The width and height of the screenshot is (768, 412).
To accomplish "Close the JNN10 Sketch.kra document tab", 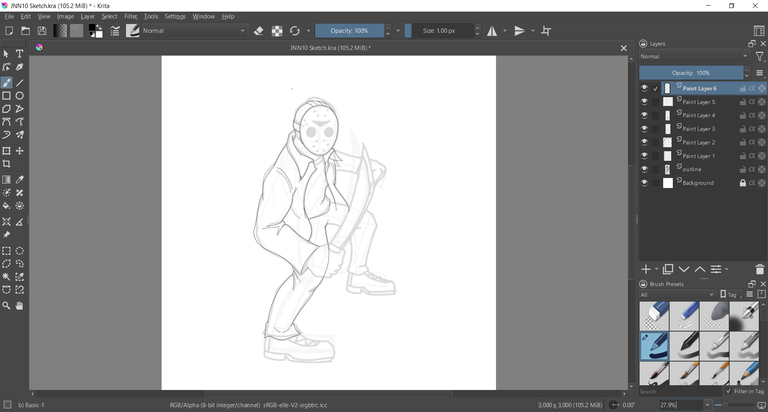I will click(x=624, y=48).
